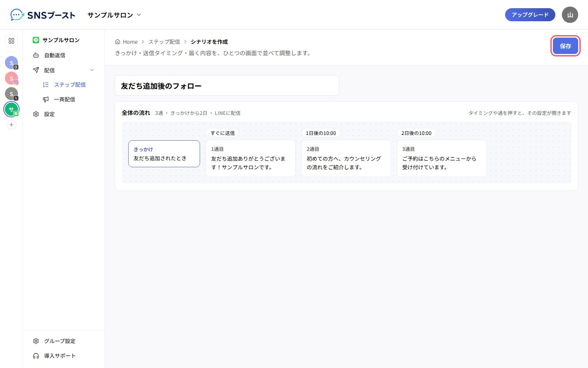
Task: Click the ステップ配信 breadcrumb link
Action: click(164, 42)
